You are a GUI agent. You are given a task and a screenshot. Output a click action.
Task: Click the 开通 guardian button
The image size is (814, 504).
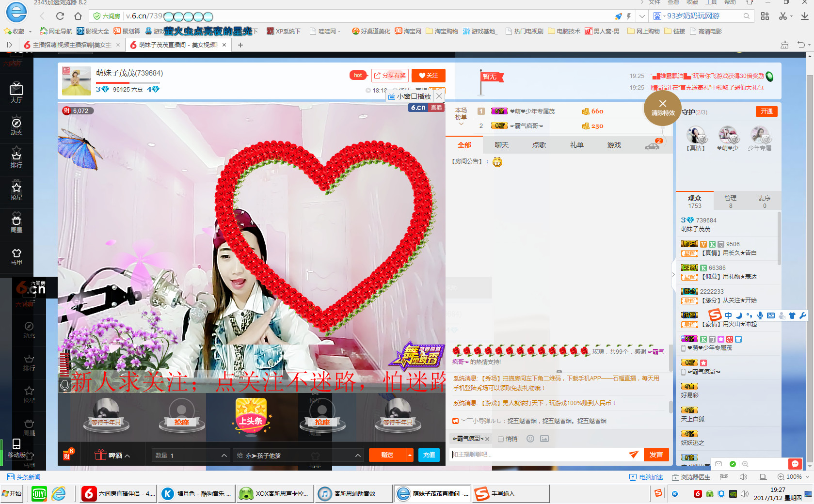[766, 111]
